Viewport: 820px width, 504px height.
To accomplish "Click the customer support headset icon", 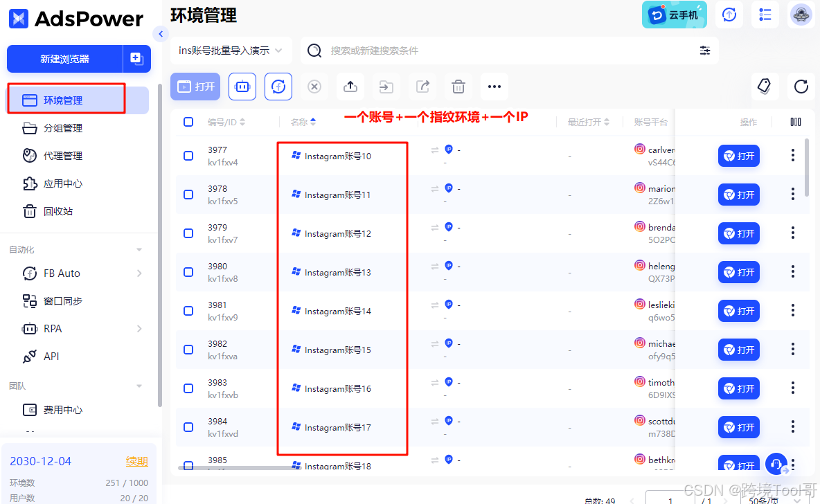I will [776, 464].
